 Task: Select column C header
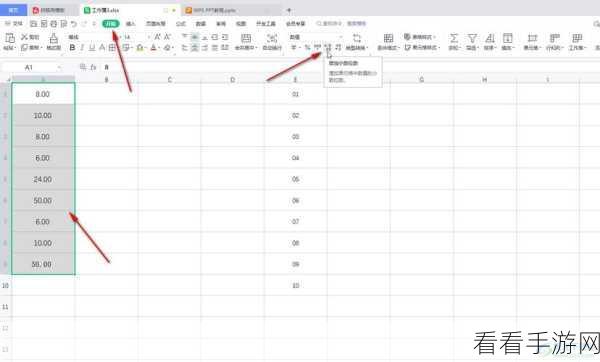click(x=170, y=80)
